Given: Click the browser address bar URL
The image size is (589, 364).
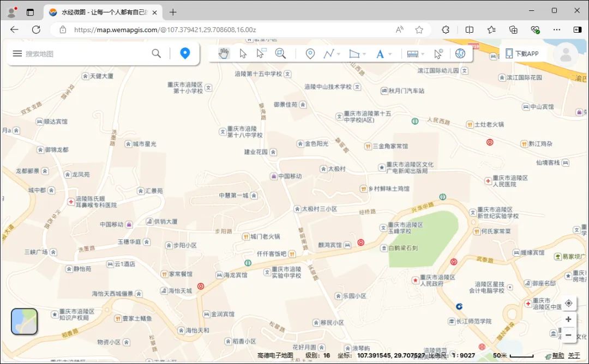Looking at the screenshot, I should 165,29.
